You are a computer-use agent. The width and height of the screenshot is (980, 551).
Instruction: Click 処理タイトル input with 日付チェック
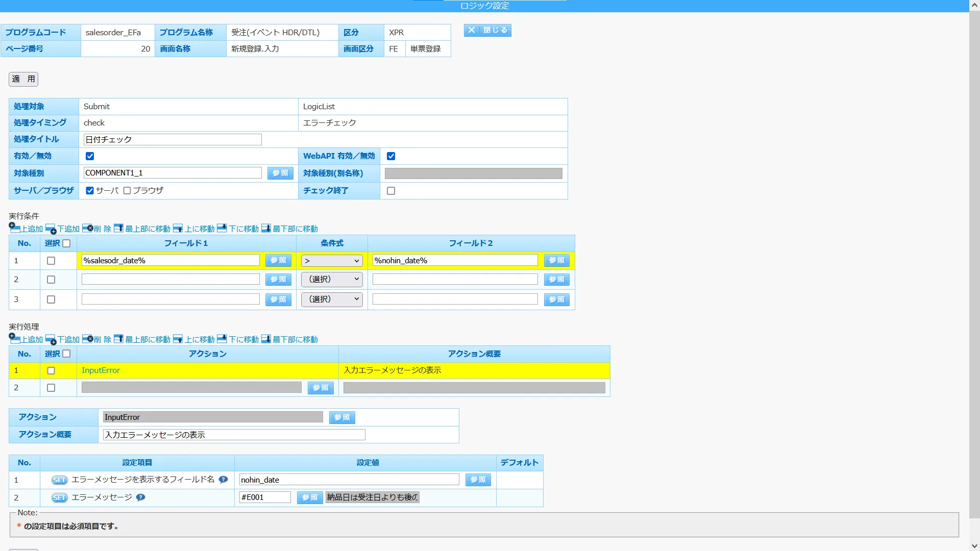click(x=173, y=139)
